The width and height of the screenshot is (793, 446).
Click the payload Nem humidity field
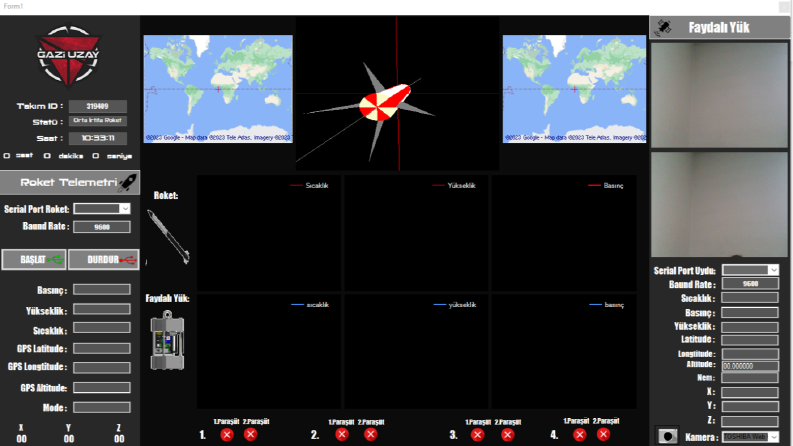750,378
